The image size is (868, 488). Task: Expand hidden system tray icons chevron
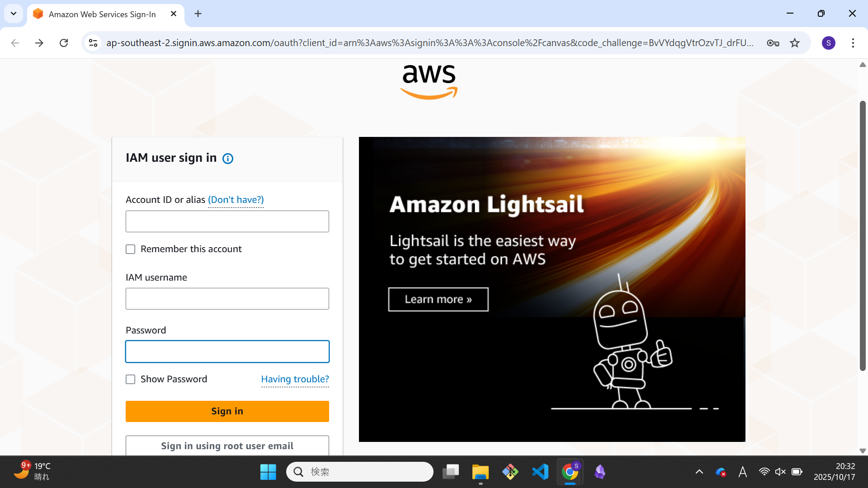pyautogui.click(x=699, y=472)
